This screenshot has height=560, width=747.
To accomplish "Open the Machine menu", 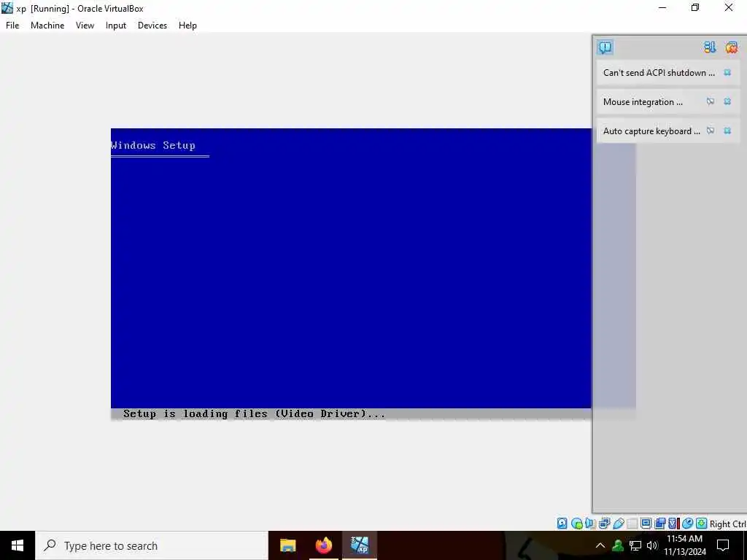I will [47, 26].
